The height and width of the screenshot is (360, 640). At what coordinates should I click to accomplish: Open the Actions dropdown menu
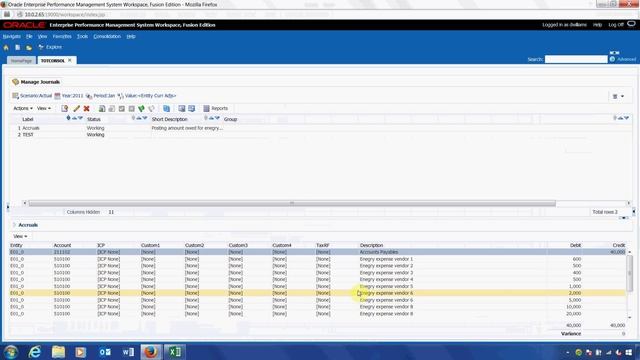[x=23, y=109]
